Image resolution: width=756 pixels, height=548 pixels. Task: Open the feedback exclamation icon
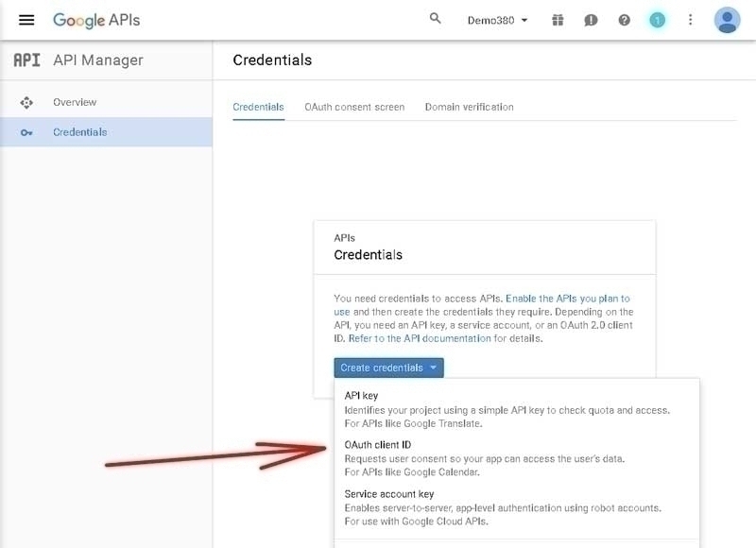tap(591, 20)
